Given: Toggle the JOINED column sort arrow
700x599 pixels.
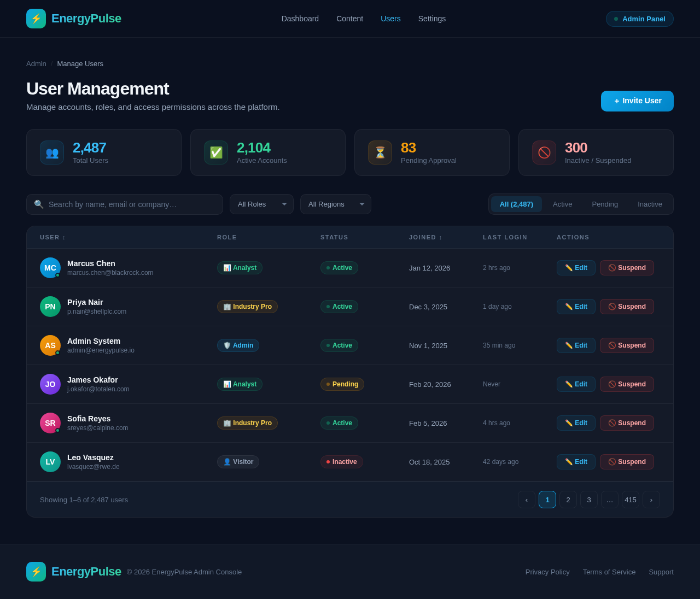Looking at the screenshot, I should point(441,237).
